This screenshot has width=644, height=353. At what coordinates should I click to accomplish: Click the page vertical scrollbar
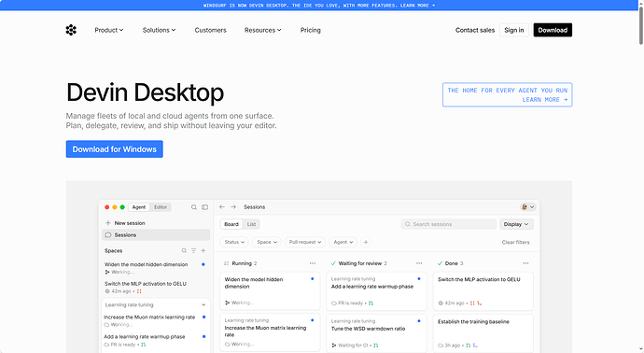(641, 24)
